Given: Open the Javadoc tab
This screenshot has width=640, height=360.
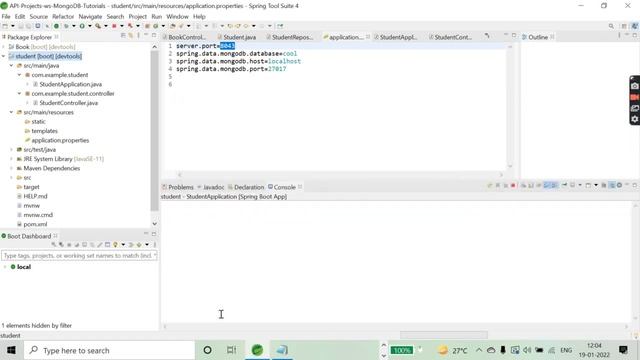Looking at the screenshot, I should tap(211, 187).
